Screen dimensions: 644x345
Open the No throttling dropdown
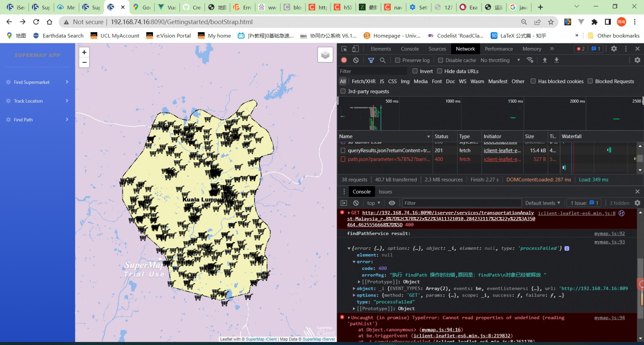pos(500,60)
